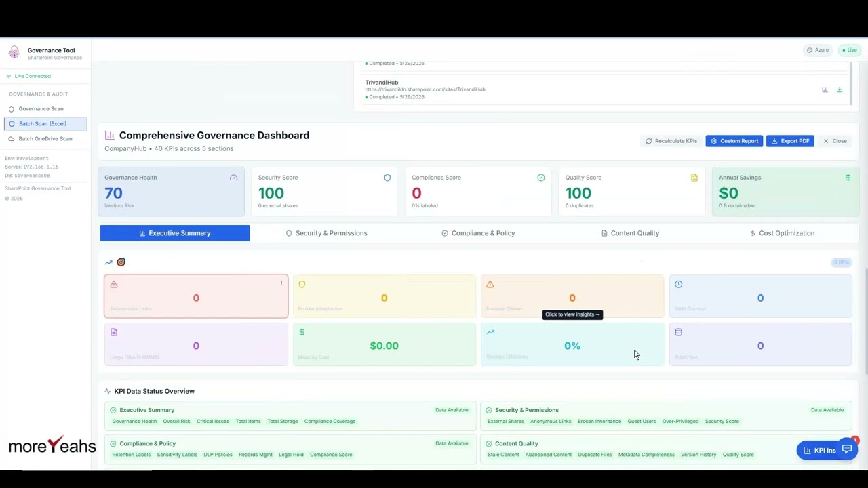Open the Cost Optimization tab
The width and height of the screenshot is (868, 488).
(782, 233)
